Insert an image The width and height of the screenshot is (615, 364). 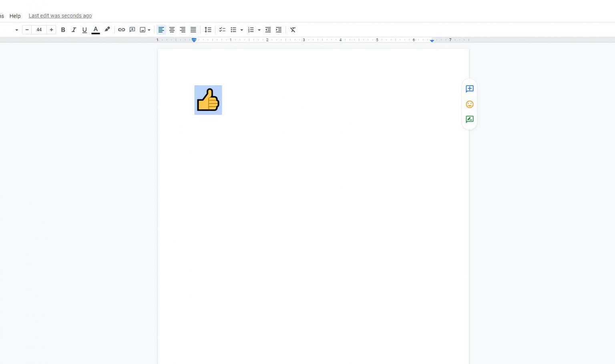[x=143, y=30]
